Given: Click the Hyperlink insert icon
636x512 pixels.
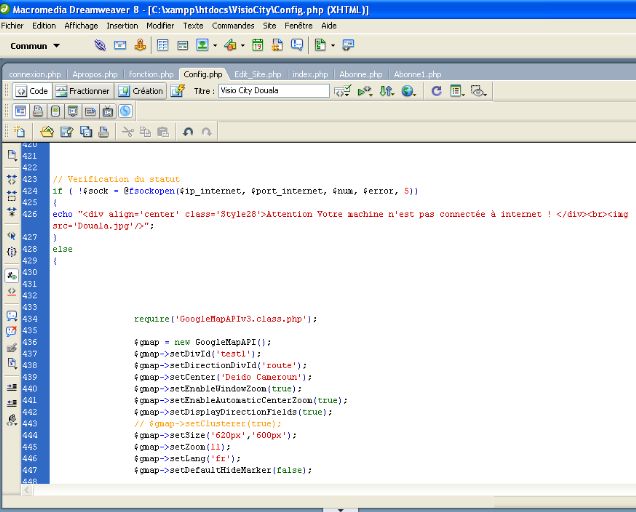Looking at the screenshot, I should (101, 45).
